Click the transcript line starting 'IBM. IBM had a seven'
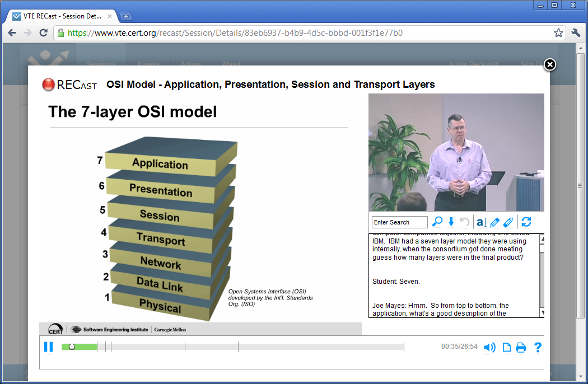The image size is (588, 384). (x=449, y=241)
